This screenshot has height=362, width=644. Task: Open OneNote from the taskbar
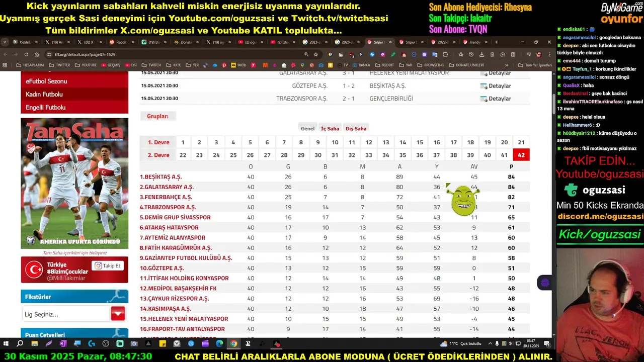pyautogui.click(x=63, y=344)
